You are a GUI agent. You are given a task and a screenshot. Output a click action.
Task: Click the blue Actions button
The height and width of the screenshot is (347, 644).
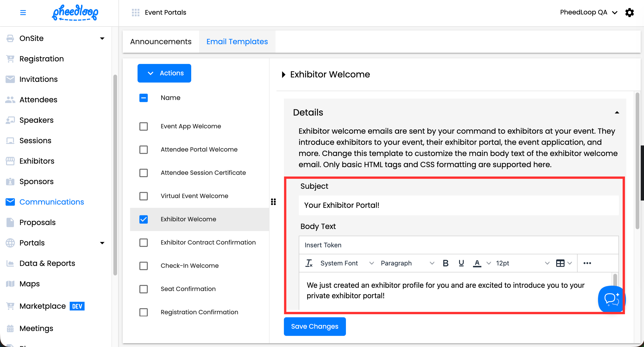[164, 73]
